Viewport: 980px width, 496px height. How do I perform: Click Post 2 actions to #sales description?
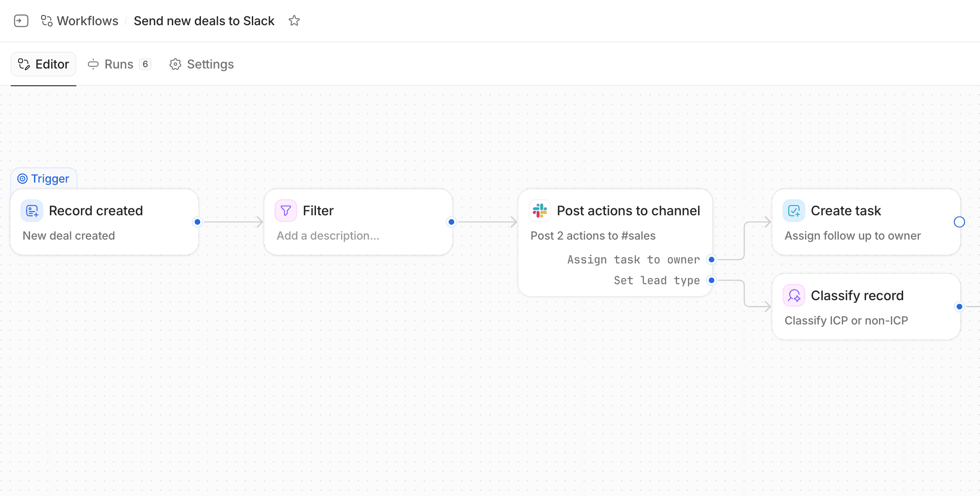coord(593,236)
